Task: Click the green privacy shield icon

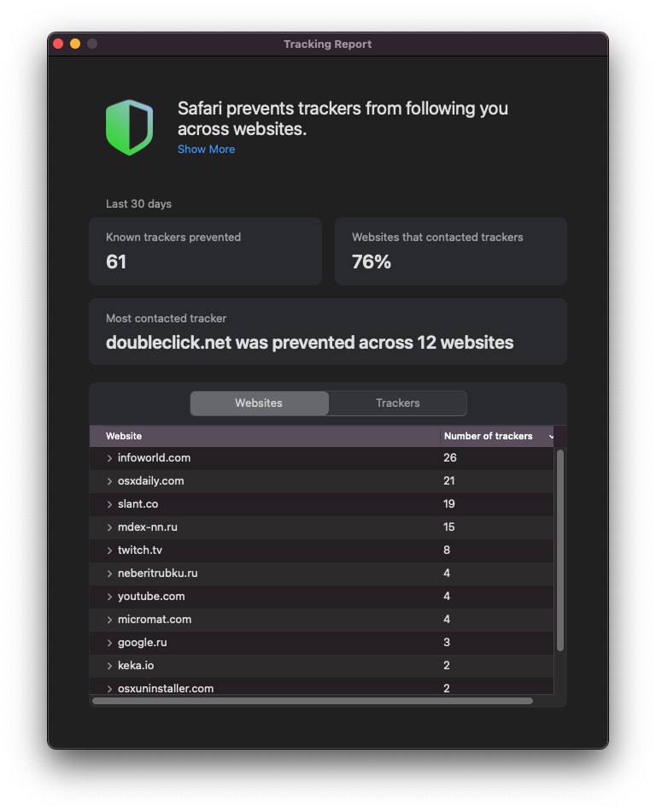Action: point(129,127)
